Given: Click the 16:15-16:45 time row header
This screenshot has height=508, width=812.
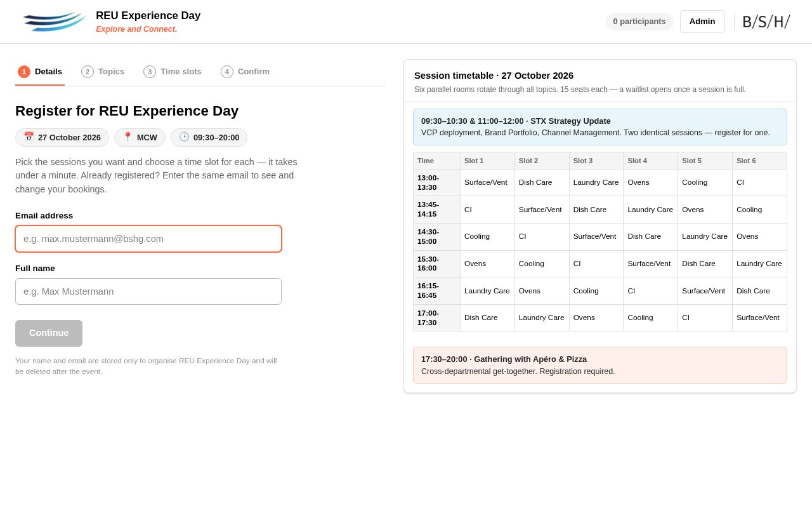Looking at the screenshot, I should (x=436, y=291).
